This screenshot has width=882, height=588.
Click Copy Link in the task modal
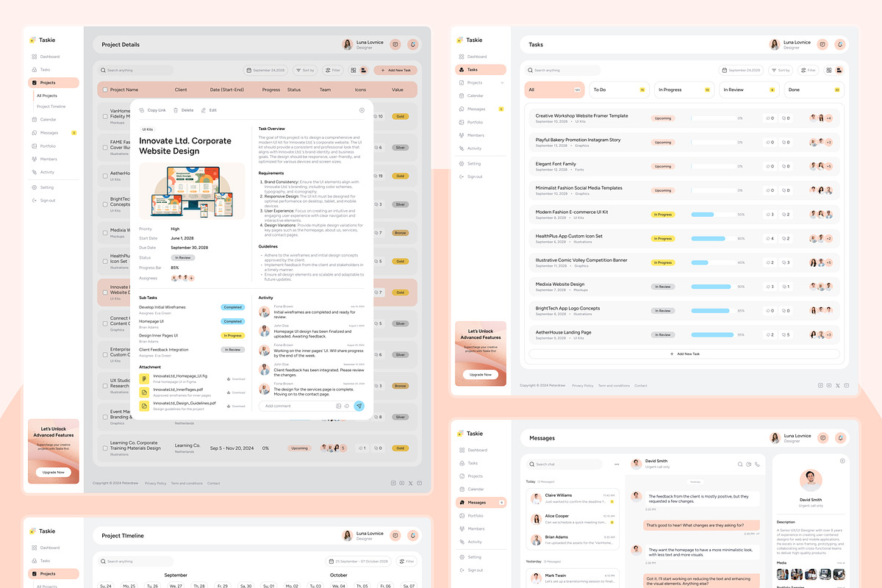point(152,110)
